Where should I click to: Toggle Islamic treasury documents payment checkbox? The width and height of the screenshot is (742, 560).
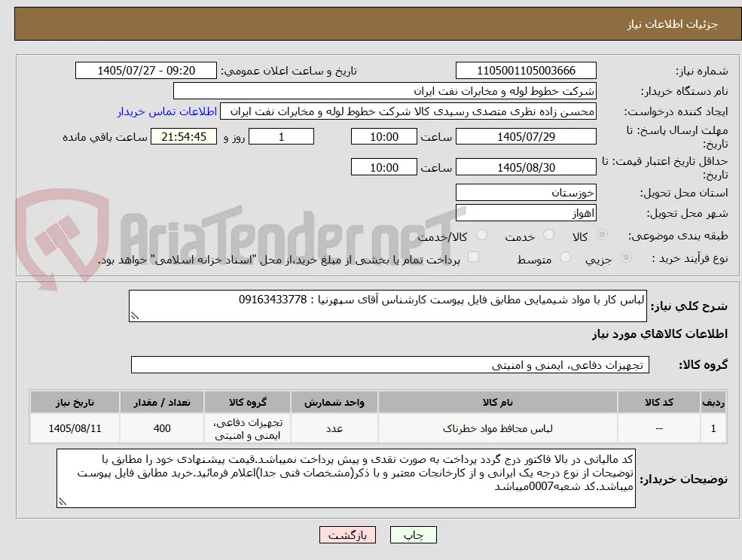(x=473, y=257)
